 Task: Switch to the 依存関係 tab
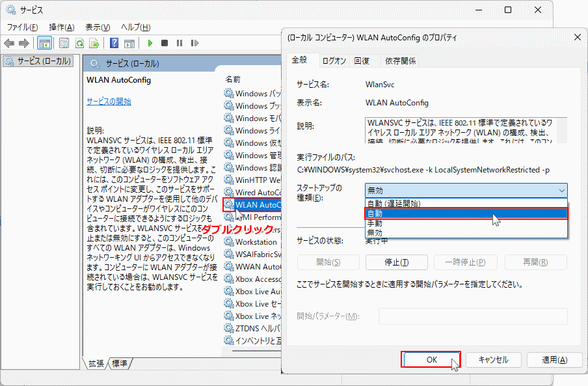(400, 61)
